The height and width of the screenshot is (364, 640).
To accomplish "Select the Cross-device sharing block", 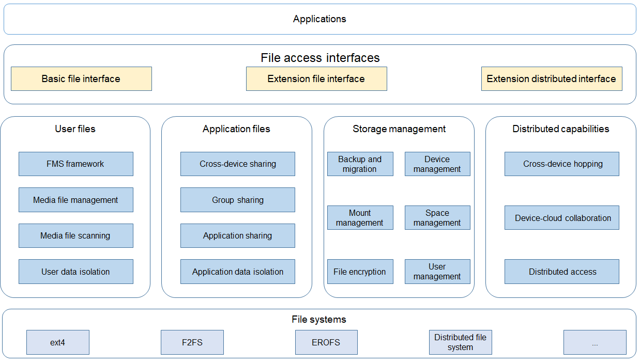I will click(x=238, y=164).
